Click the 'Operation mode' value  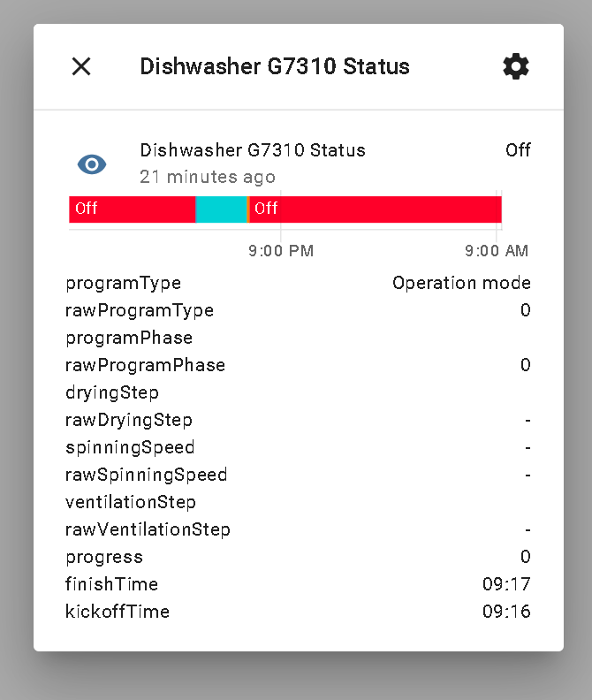point(461,283)
